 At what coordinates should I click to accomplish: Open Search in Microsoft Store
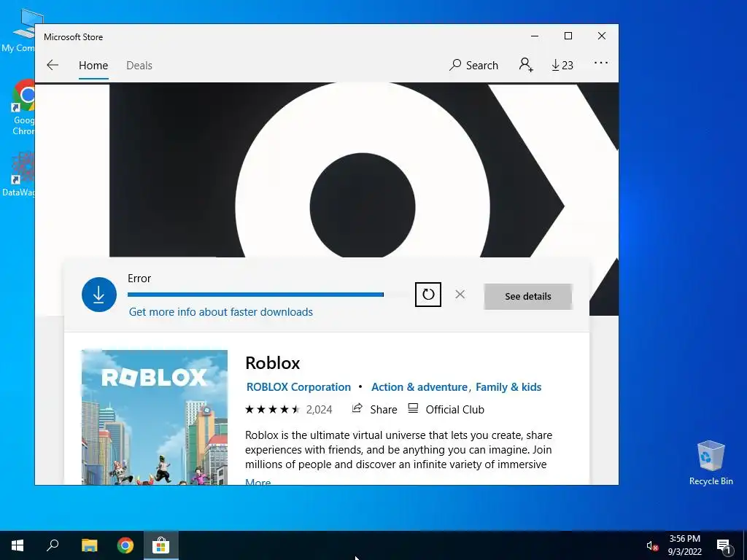point(473,65)
